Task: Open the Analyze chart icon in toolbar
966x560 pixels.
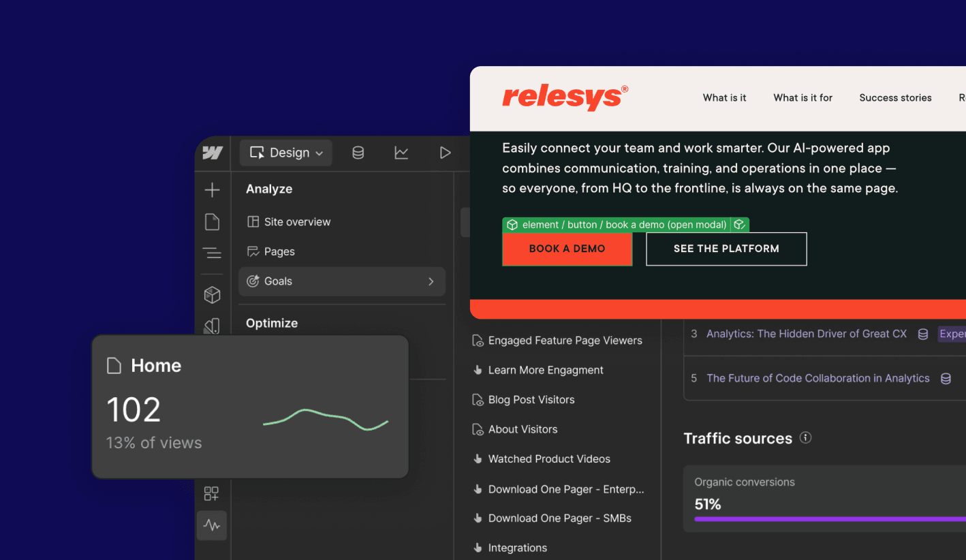Action: pyautogui.click(x=401, y=153)
